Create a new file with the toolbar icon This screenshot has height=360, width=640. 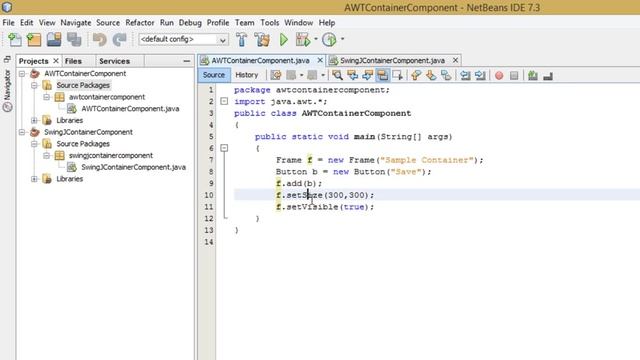tap(15, 40)
